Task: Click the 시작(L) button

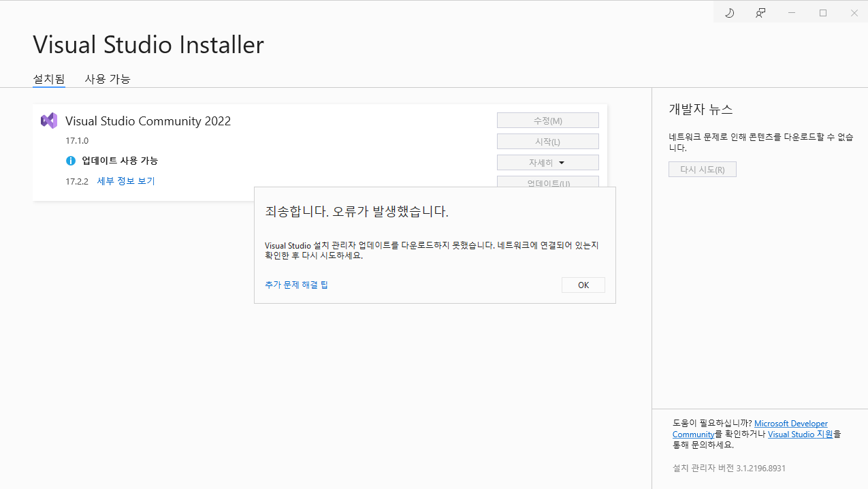Action: click(x=548, y=142)
